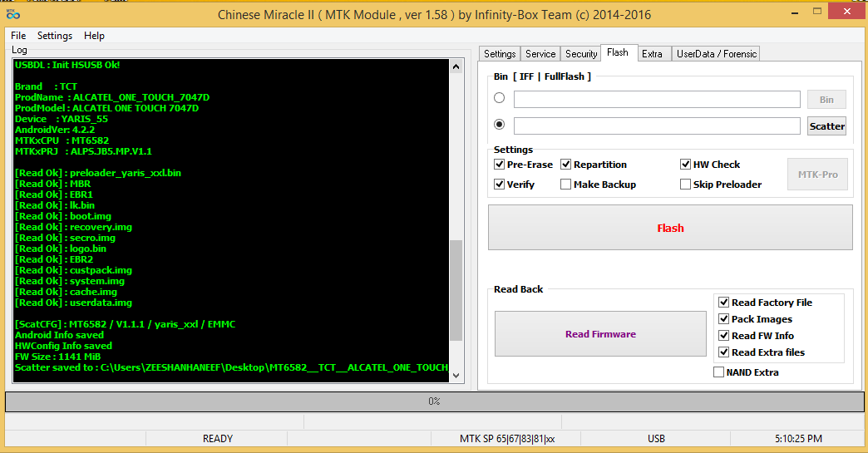Switch to the Settings tab
Viewport: 868px width, 453px height.
pyautogui.click(x=500, y=54)
